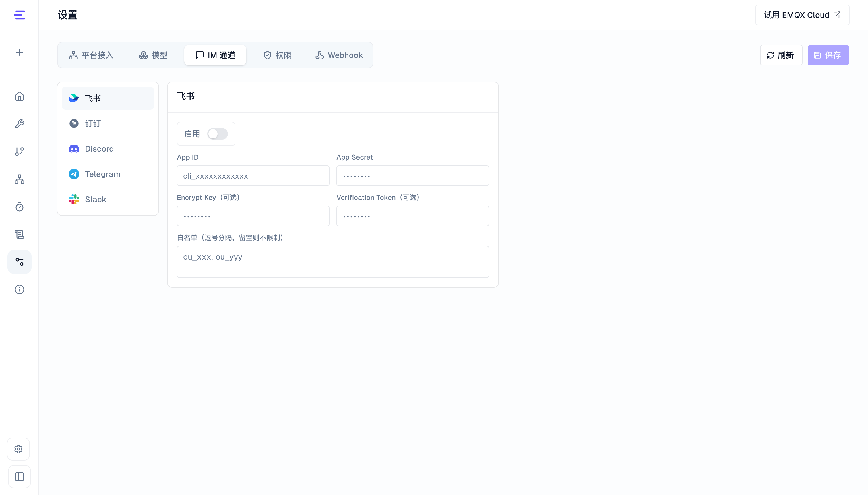This screenshot has width=868, height=495.
Task: Switch to the 权限 tab
Action: [x=277, y=55]
